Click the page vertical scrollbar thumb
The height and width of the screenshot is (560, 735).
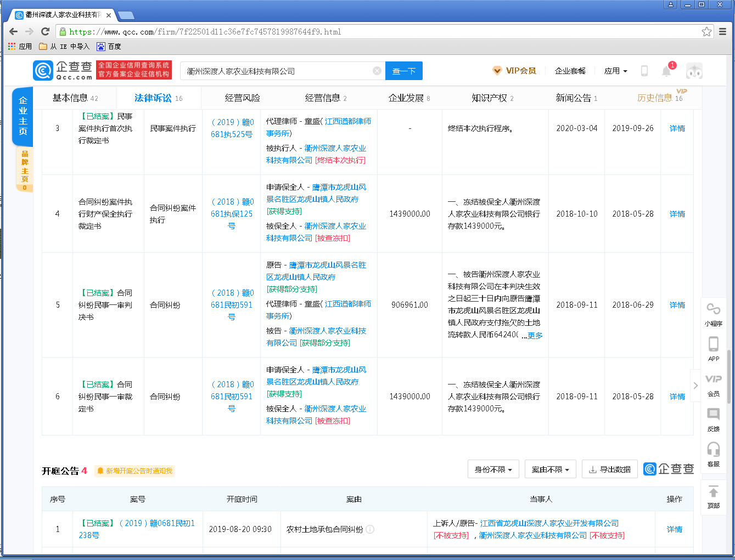coord(729,376)
